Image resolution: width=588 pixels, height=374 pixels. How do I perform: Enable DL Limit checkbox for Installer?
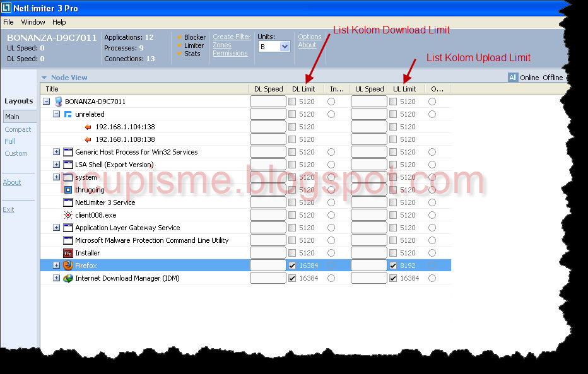pyautogui.click(x=292, y=253)
